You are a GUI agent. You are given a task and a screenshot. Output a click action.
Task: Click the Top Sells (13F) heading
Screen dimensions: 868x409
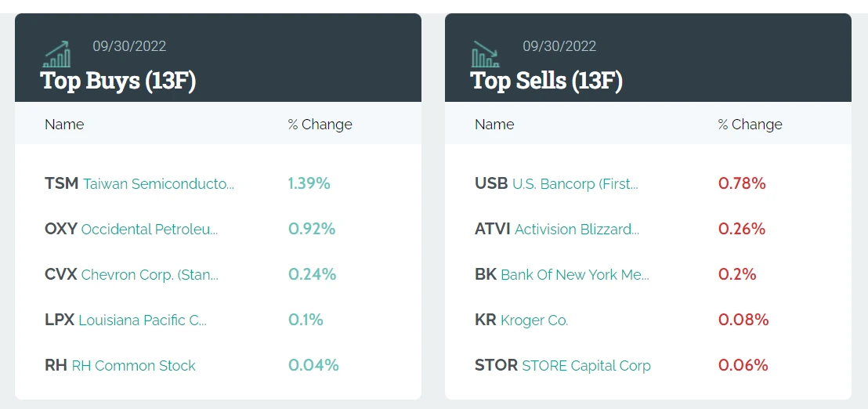(x=546, y=80)
